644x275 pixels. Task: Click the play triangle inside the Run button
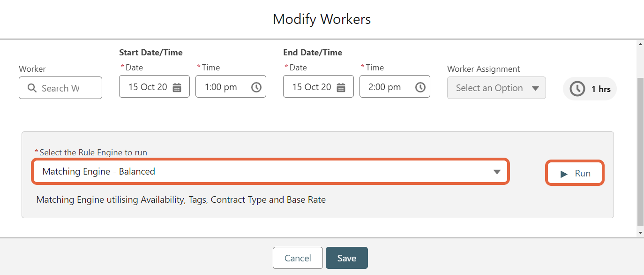[564, 173]
